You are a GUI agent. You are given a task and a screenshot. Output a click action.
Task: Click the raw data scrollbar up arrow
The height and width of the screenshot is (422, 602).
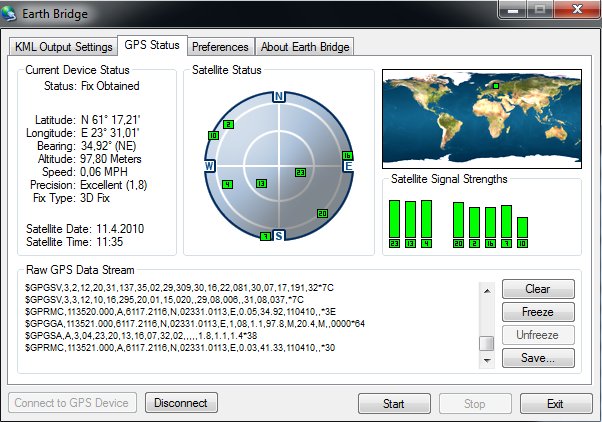487,289
